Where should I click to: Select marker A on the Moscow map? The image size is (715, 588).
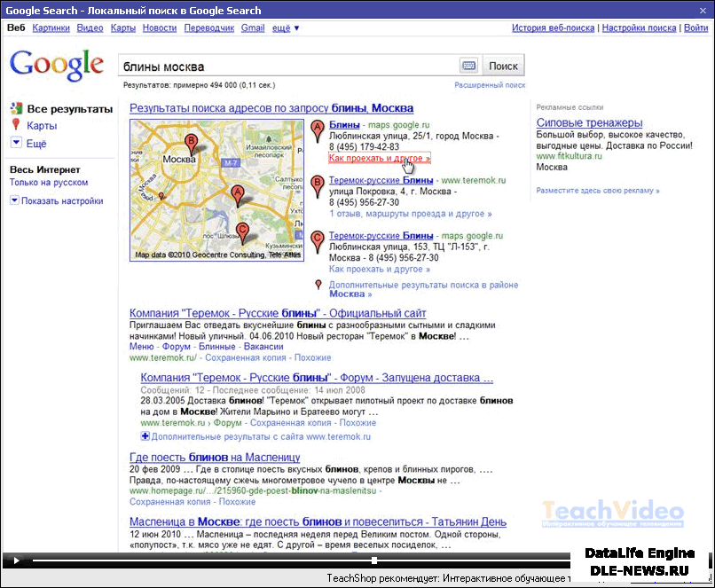point(237,196)
